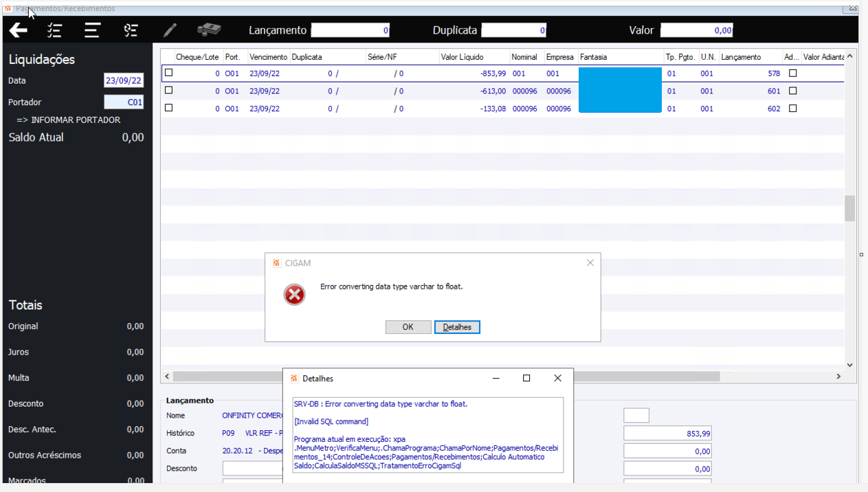This screenshot has width=868, height=492.
Task: Click the value field showing 853,99
Action: (667, 434)
